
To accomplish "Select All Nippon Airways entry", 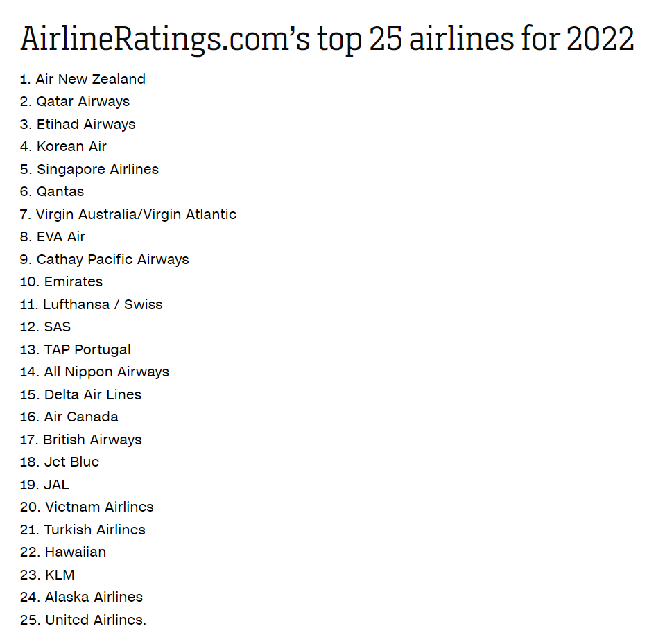I will pyautogui.click(x=94, y=372).
